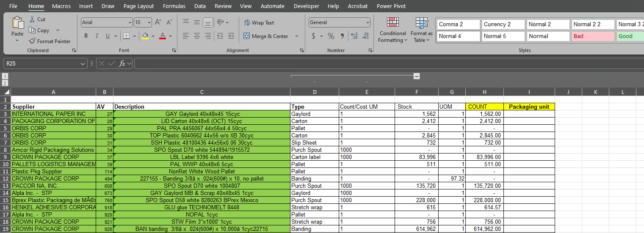Toggle Wrap Text for cells
Screen dimensions: 644x233
point(259,23)
